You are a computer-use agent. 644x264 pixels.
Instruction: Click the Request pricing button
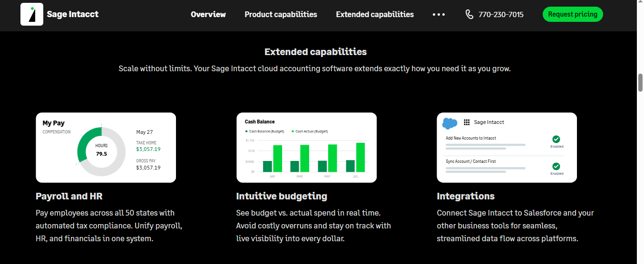coord(573,14)
